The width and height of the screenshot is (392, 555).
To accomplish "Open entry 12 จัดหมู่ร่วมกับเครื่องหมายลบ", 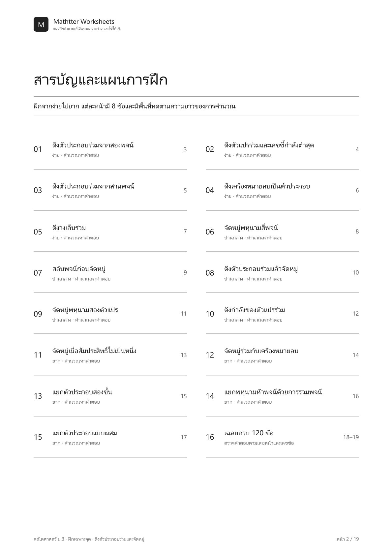I will (282, 355).
